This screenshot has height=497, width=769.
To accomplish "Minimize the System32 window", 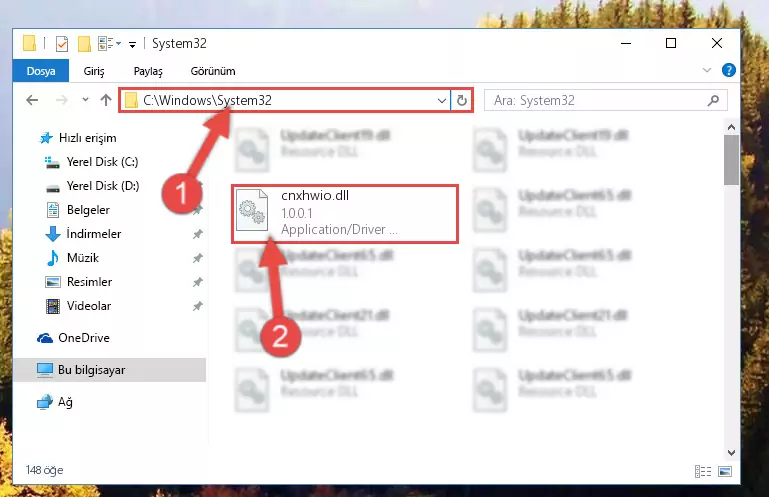I will (626, 43).
